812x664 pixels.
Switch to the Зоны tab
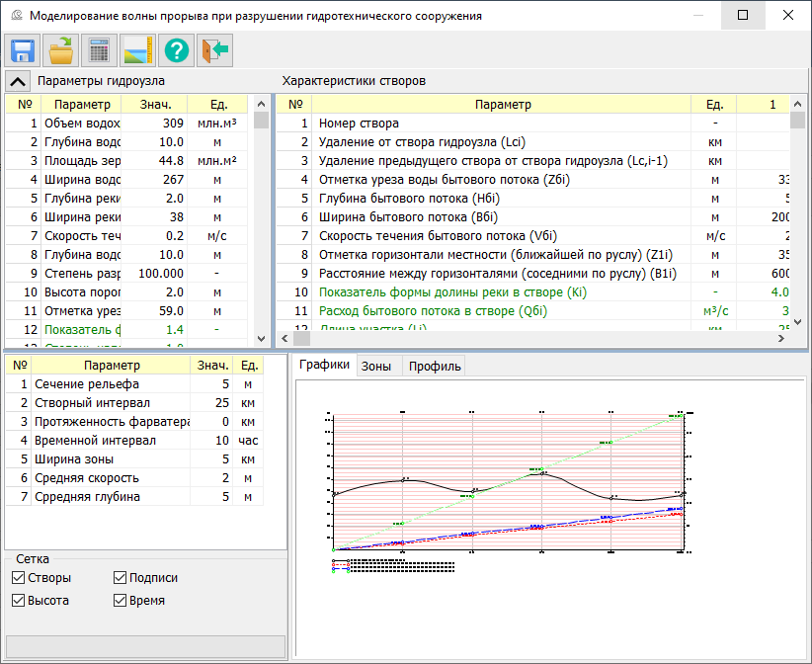pos(375,367)
